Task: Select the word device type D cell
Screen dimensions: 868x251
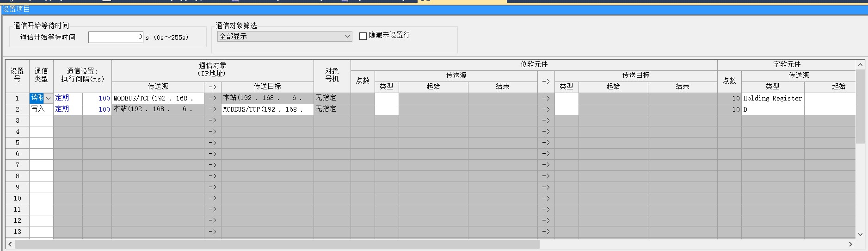Action: [772, 109]
